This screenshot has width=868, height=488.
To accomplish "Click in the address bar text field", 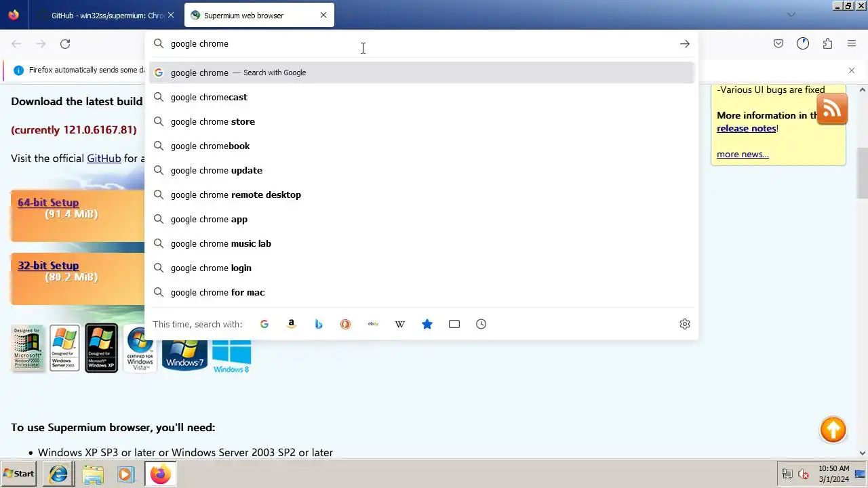I will [420, 43].
